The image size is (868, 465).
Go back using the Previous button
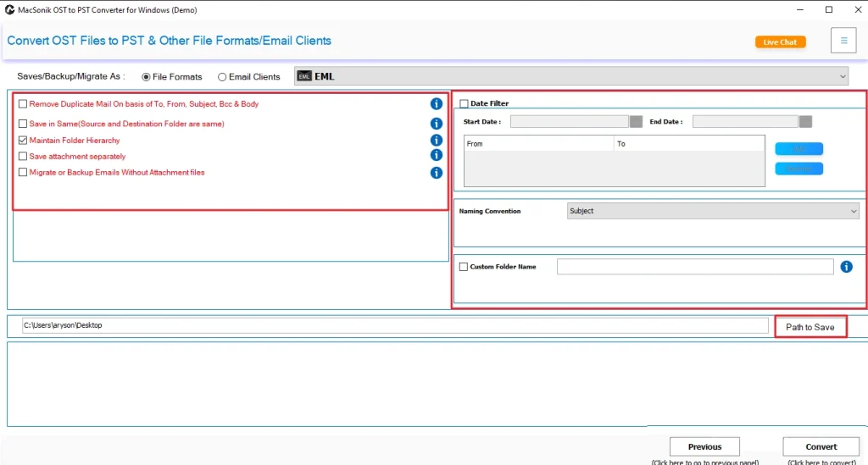click(x=704, y=447)
